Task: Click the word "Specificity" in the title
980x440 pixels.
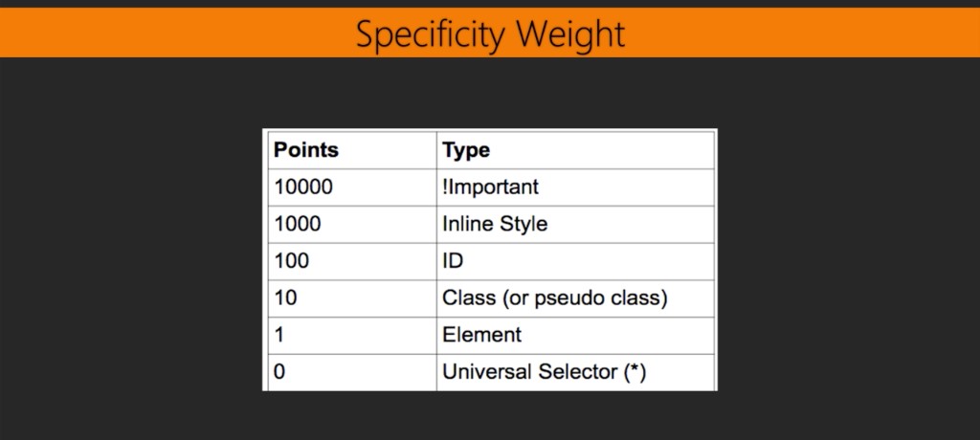Action: pyautogui.click(x=432, y=34)
